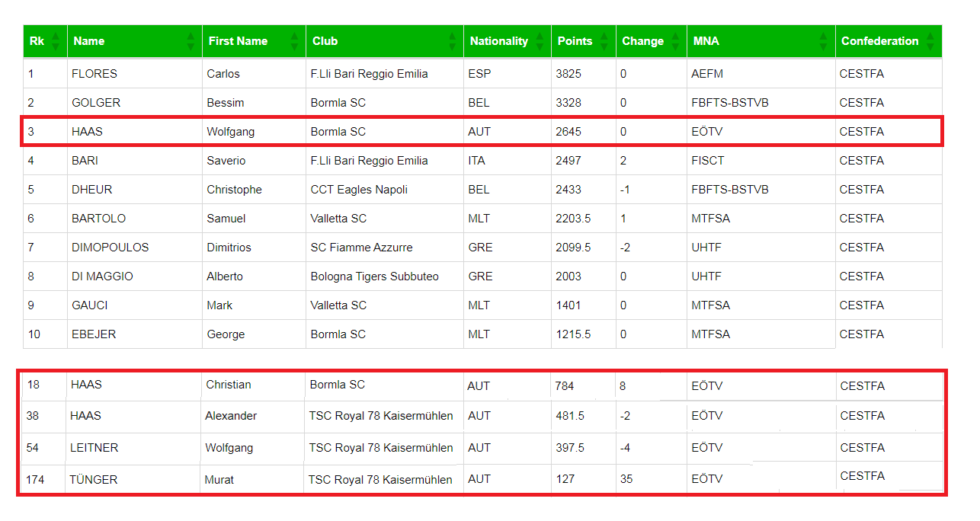Click the GOLGER surname entry

(96, 103)
